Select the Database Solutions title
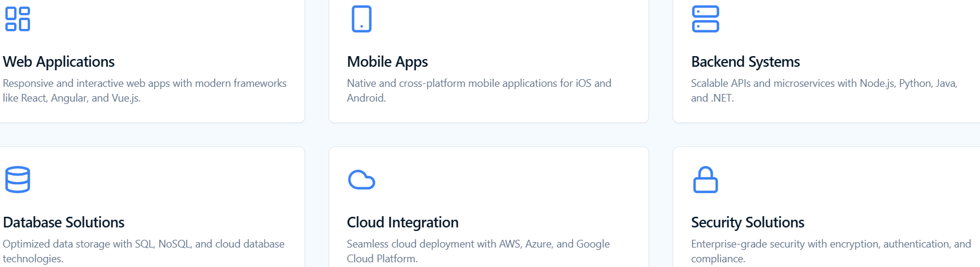This screenshot has height=267, width=980. click(x=64, y=222)
